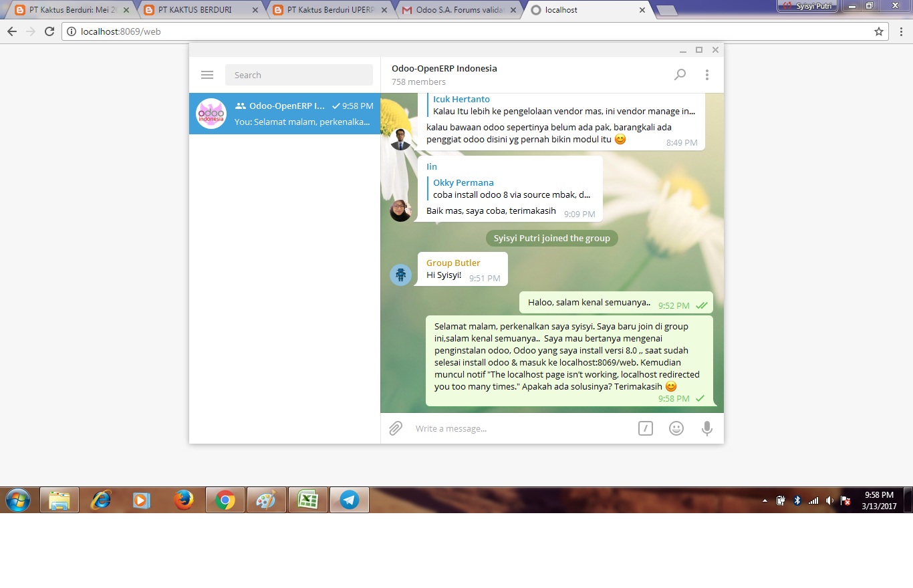This screenshot has width=913, height=588.
Task: Click the Telegram Search field
Action: [x=299, y=75]
